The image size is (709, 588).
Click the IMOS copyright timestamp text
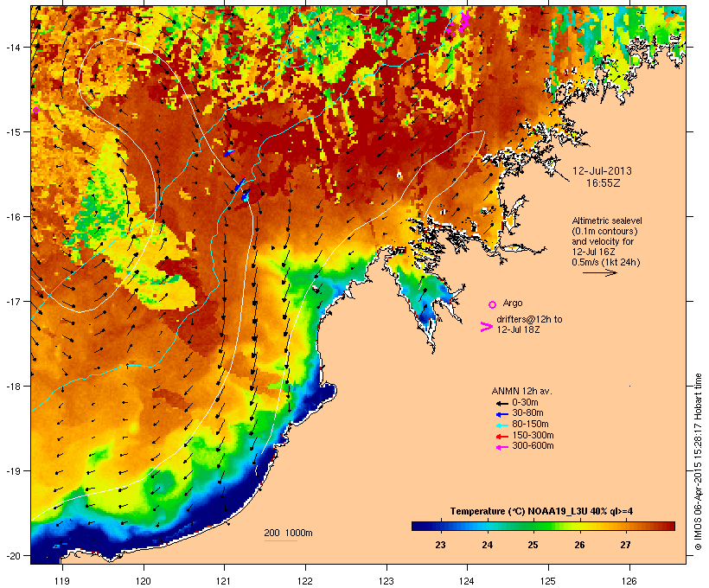698,462
